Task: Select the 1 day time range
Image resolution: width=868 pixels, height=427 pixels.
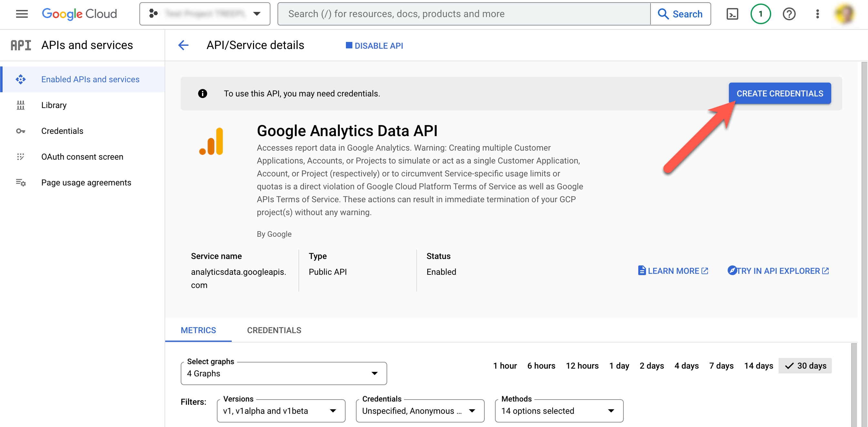Action: [619, 366]
